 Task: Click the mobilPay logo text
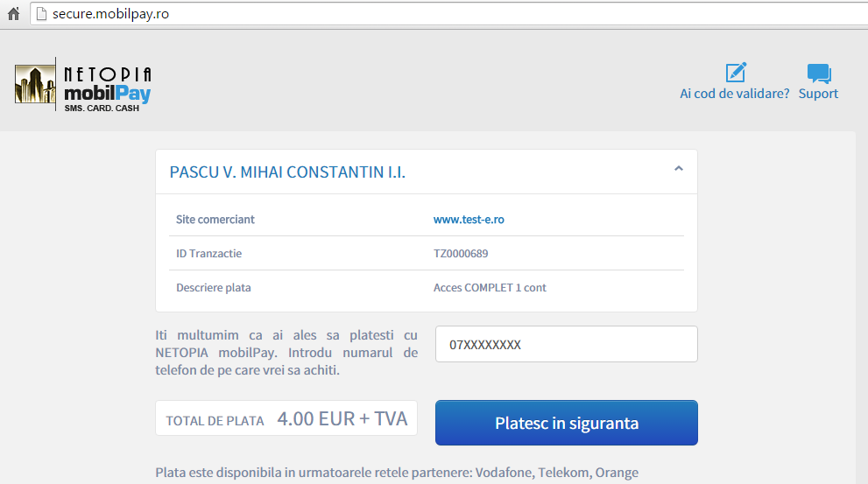(107, 92)
